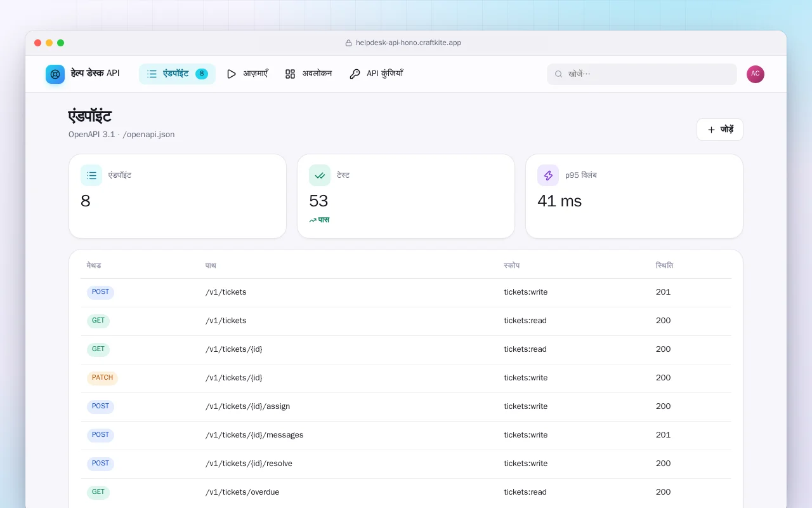Click the lightning icon on the p95 विलंब card
The height and width of the screenshot is (508, 812).
point(548,175)
